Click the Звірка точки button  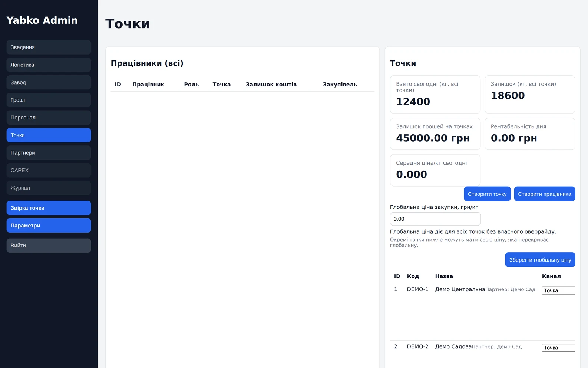49,208
